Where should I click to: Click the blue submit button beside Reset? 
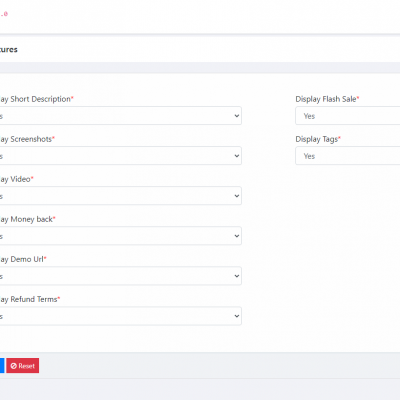[2, 366]
